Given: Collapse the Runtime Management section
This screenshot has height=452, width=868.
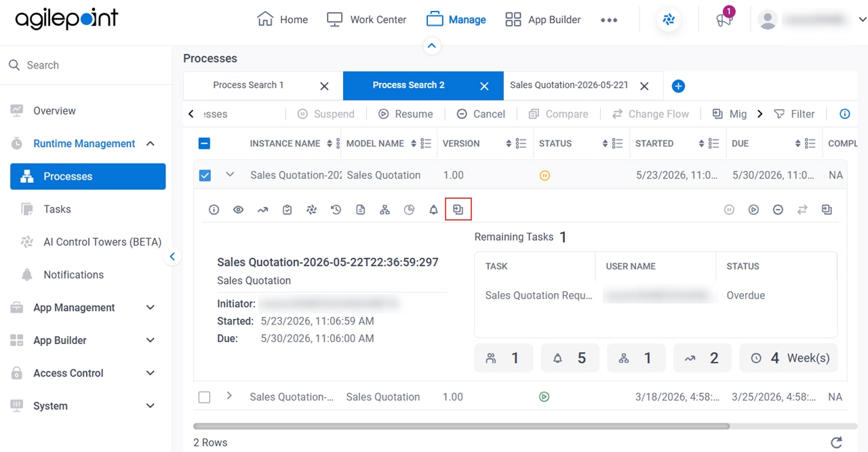Looking at the screenshot, I should point(151,143).
